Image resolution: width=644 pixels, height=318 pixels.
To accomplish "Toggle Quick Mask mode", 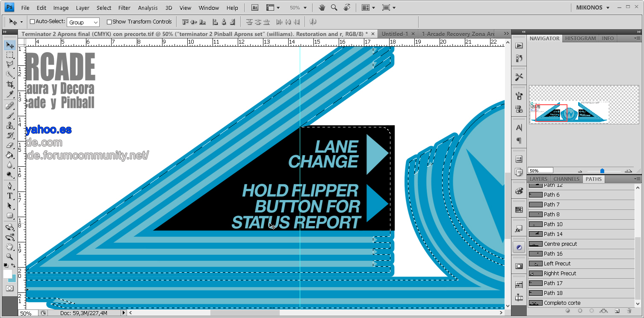I will [9, 289].
